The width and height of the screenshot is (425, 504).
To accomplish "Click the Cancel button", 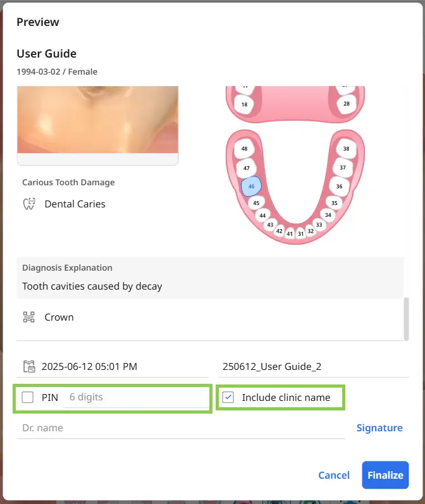I will (334, 475).
